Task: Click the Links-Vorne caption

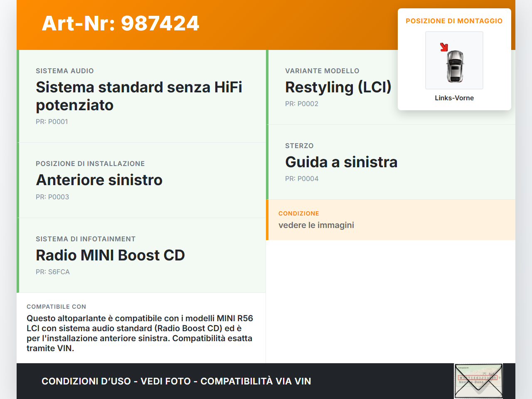Action: (x=454, y=98)
